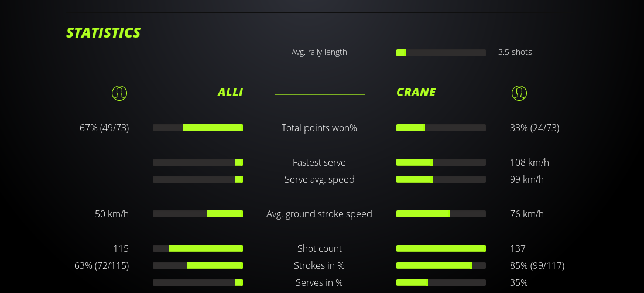
Task: Click the 3.5 shots value
Action: (515, 52)
